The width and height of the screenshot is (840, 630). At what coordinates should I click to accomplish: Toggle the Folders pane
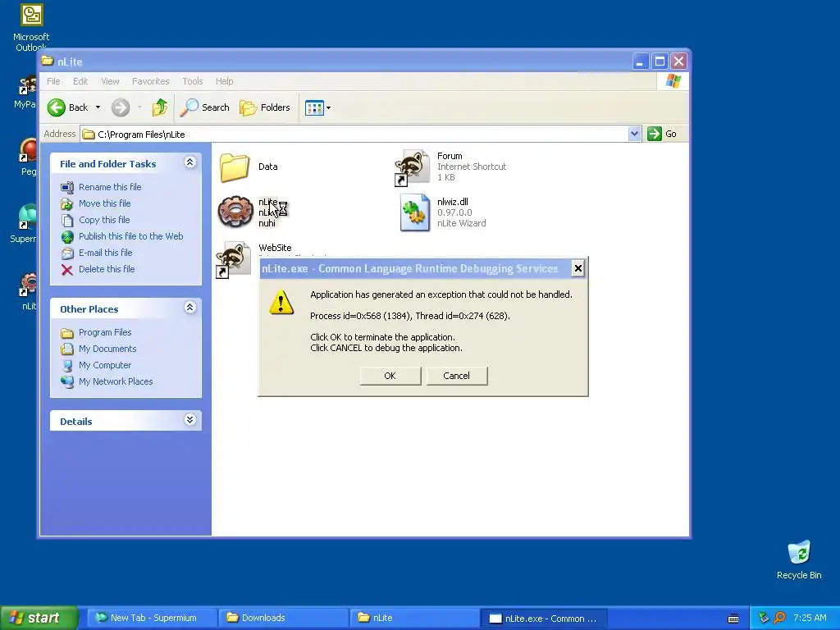pos(265,107)
